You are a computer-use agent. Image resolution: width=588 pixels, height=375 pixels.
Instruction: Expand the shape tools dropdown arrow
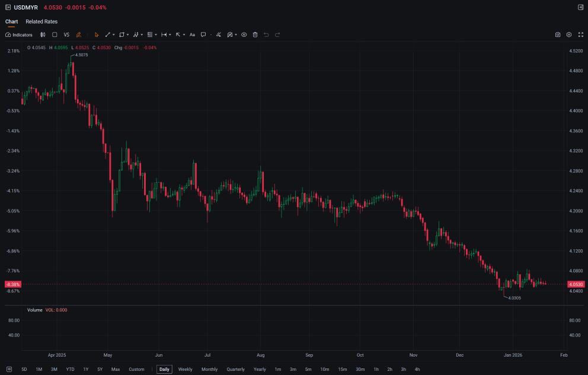[x=128, y=35]
